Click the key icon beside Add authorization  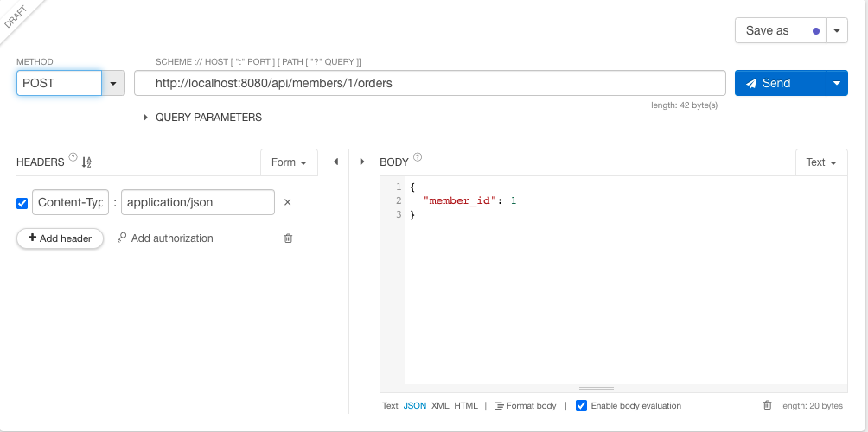pyautogui.click(x=123, y=238)
